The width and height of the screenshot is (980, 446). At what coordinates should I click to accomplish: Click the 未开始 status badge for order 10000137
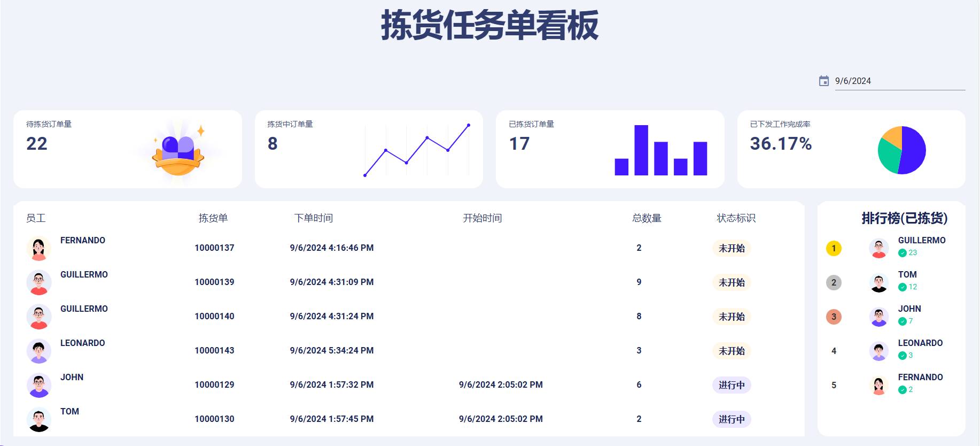click(x=731, y=248)
